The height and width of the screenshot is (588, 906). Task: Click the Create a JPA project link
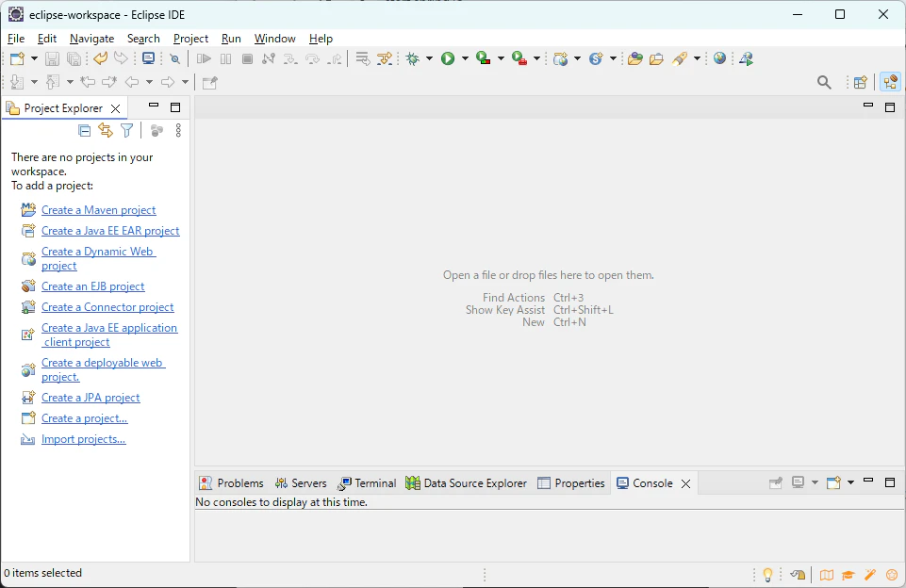[91, 398]
